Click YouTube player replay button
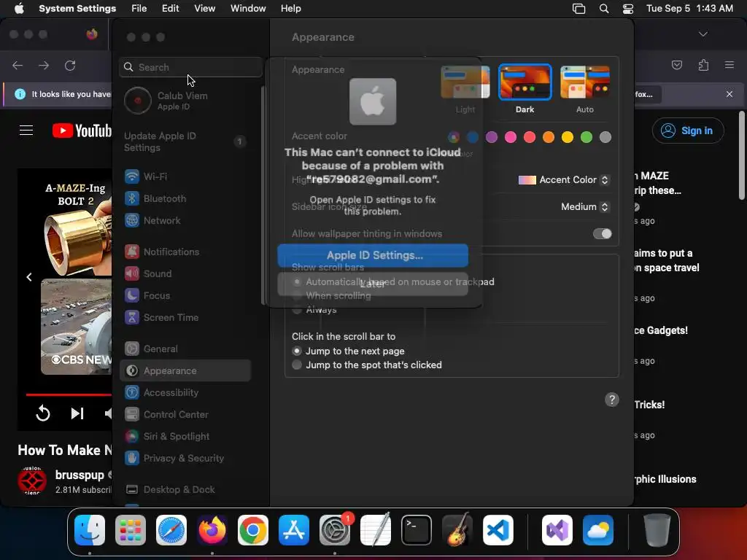This screenshot has height=560, width=747. coord(43,413)
